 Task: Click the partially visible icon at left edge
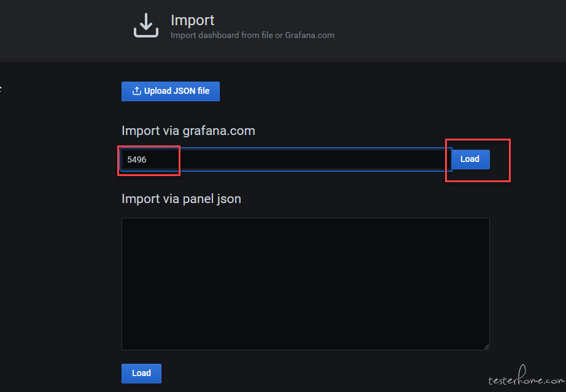1,88
